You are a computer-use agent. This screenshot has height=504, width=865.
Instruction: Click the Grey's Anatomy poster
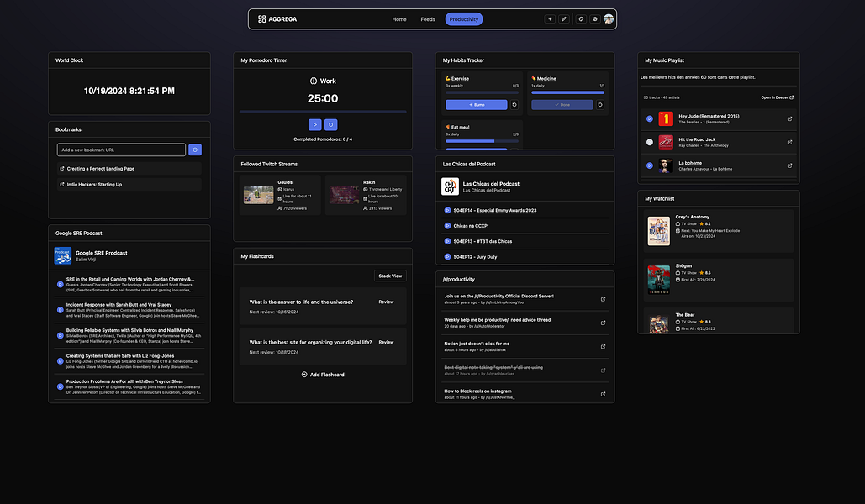pos(659,230)
